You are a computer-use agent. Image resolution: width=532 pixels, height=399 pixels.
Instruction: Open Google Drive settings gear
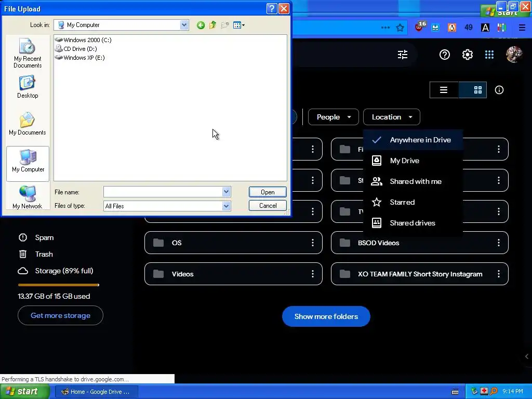point(468,55)
